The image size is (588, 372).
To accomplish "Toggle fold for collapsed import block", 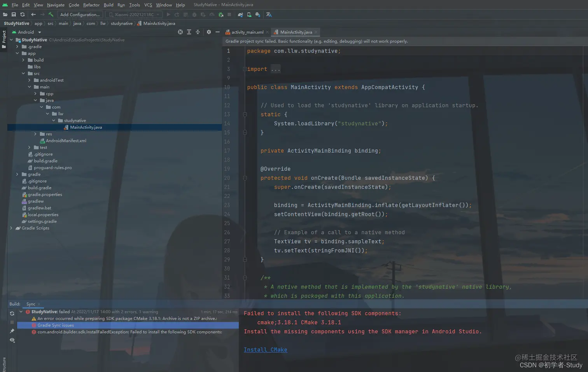I will [x=245, y=69].
